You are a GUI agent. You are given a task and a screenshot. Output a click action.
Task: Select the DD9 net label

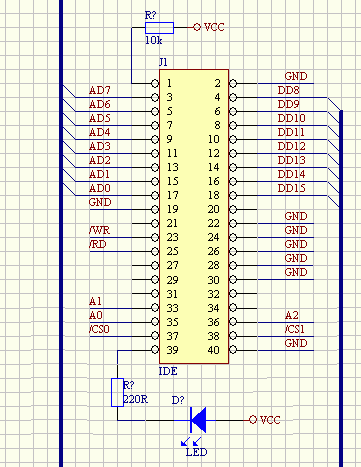[289, 104]
